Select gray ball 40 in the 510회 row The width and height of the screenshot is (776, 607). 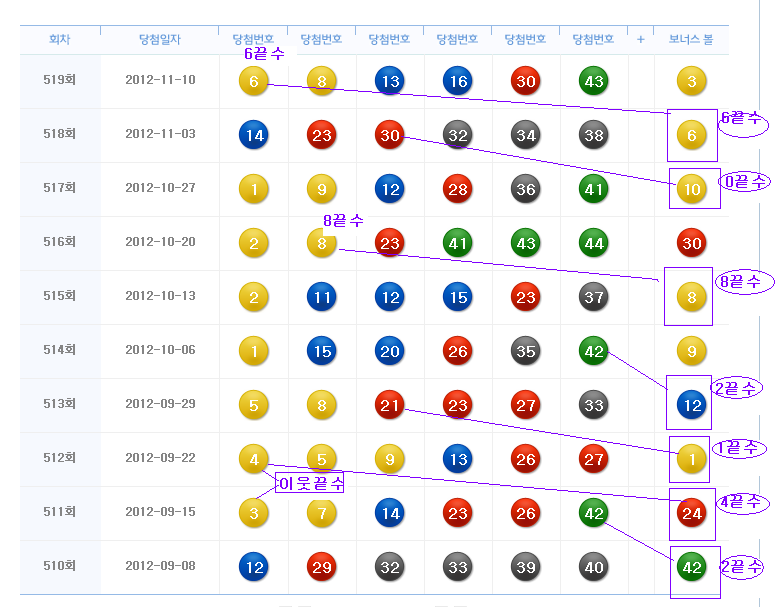pyautogui.click(x=594, y=567)
